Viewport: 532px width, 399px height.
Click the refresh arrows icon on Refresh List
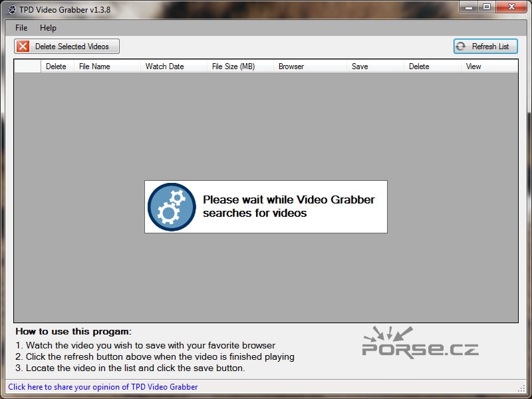(x=461, y=47)
